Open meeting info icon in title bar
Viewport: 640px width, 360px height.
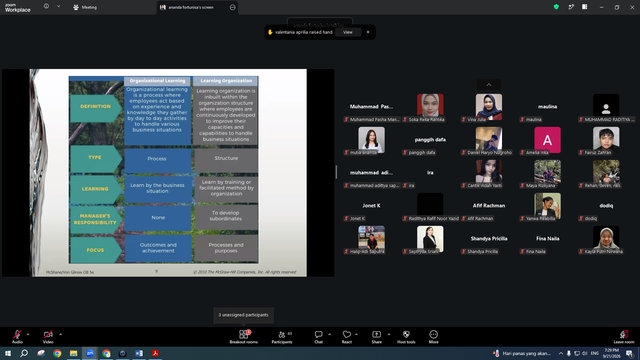click(x=46, y=7)
